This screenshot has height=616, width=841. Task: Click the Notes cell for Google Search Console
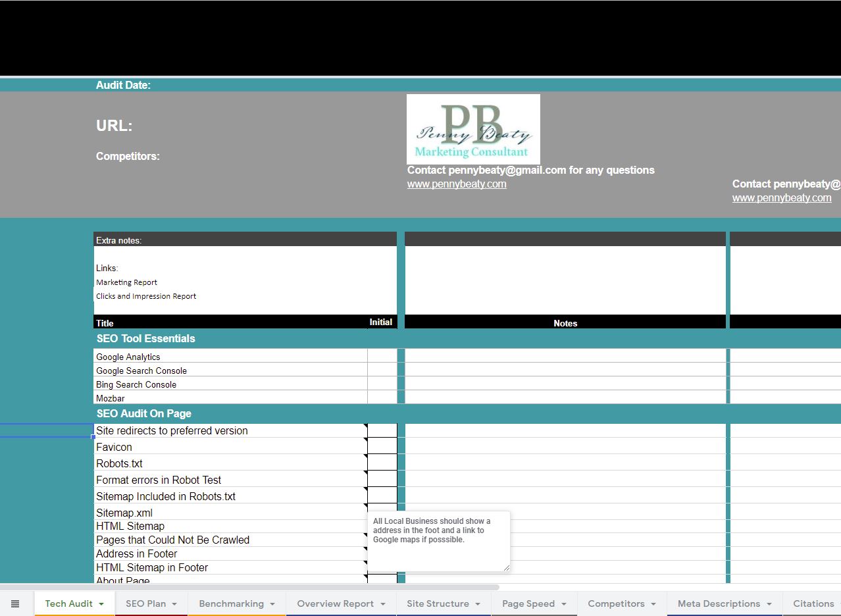565,371
